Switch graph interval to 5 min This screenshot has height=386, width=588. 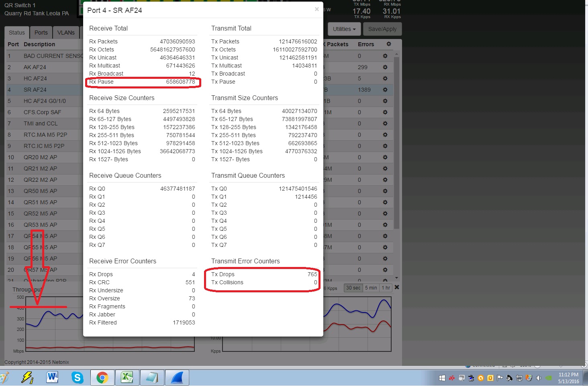371,288
